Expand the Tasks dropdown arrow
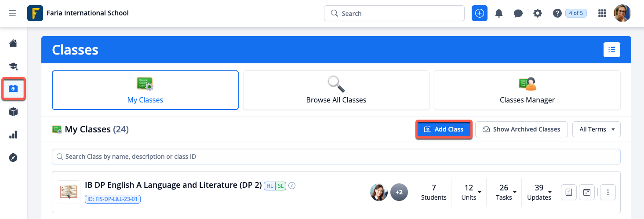644x219 pixels. (514, 192)
